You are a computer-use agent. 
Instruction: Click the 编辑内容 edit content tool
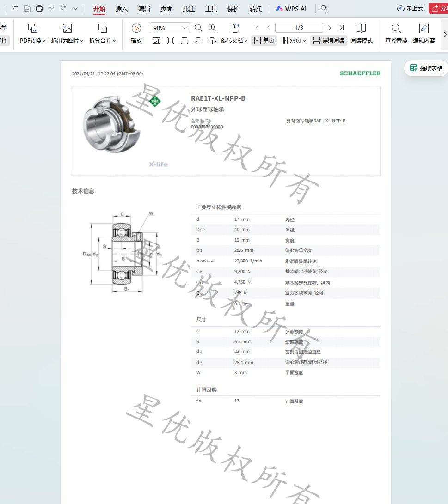click(x=424, y=34)
